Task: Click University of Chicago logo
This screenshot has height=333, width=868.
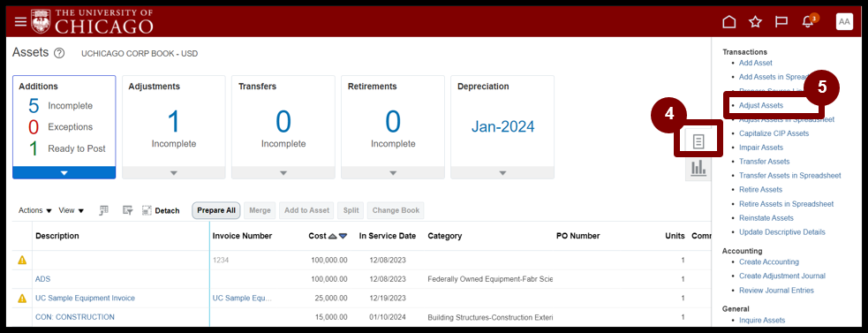Action: 93,21
